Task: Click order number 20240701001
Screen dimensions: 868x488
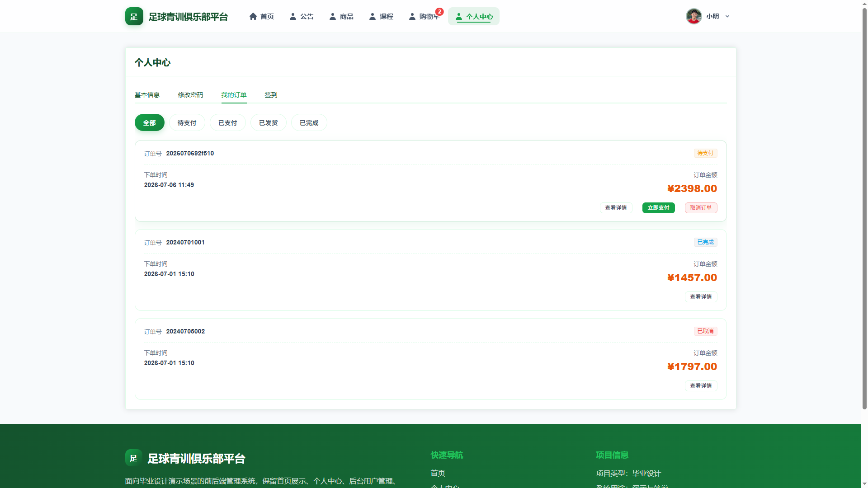Action: pyautogui.click(x=185, y=242)
